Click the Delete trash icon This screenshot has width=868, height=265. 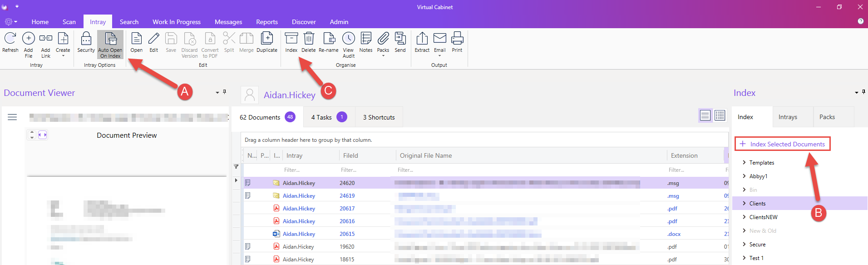point(309,38)
